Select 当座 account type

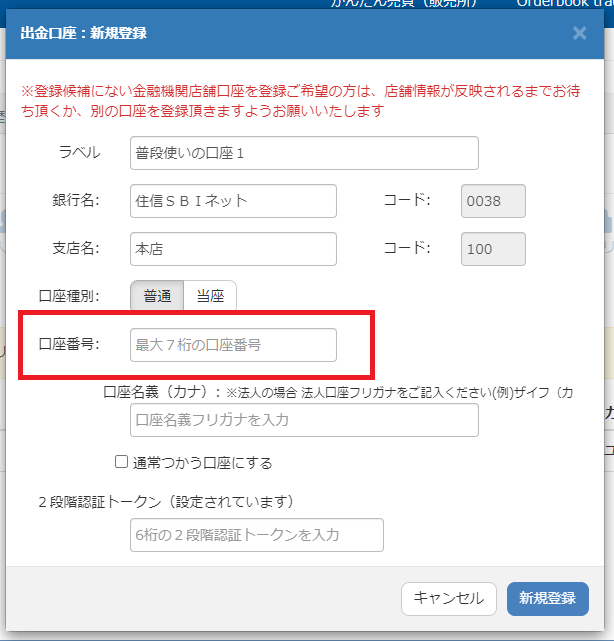click(210, 296)
